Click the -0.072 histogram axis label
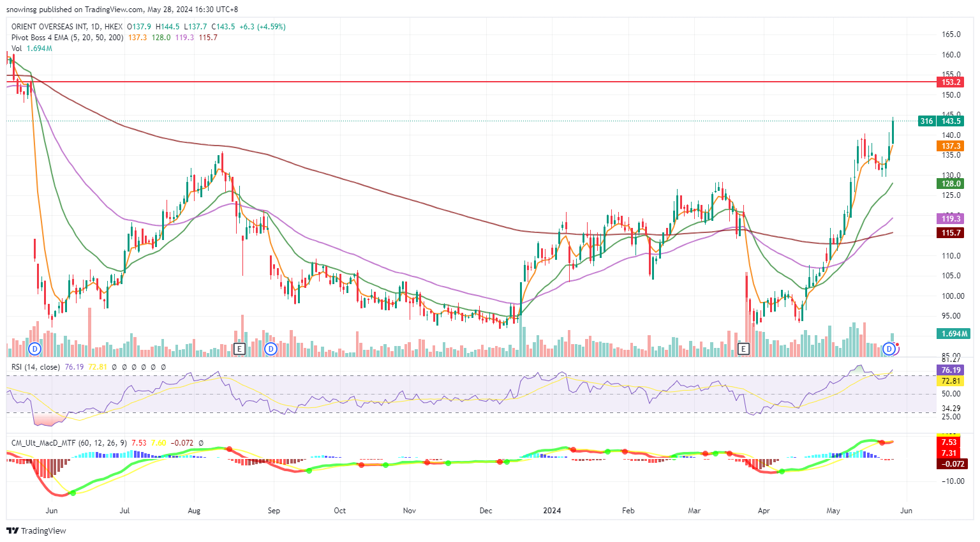980x542 pixels. (x=952, y=464)
